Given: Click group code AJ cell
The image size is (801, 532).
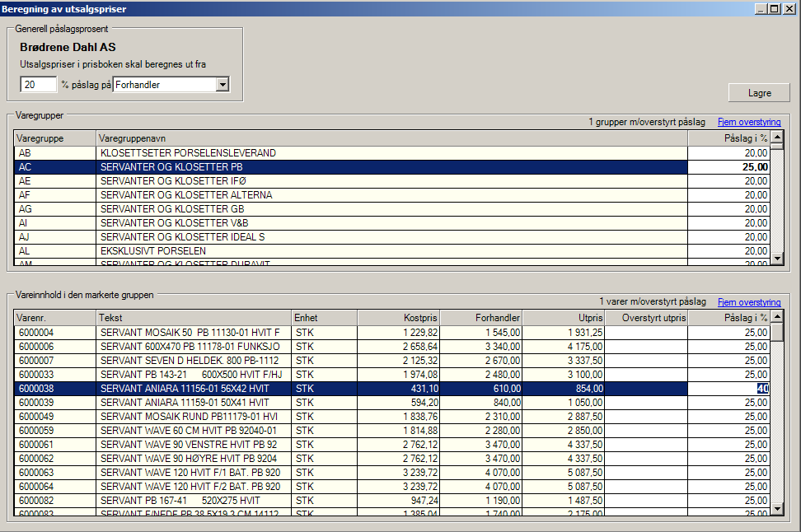Looking at the screenshot, I should 55,237.
